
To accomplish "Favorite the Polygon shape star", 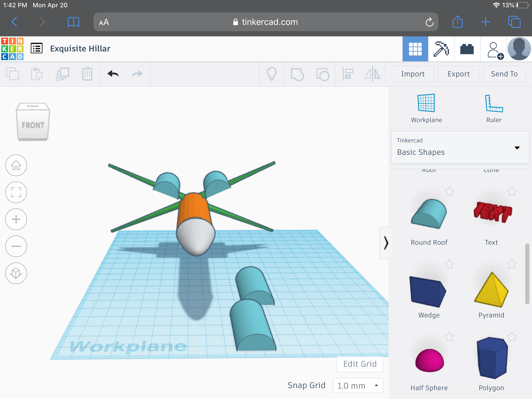I will pyautogui.click(x=511, y=337).
